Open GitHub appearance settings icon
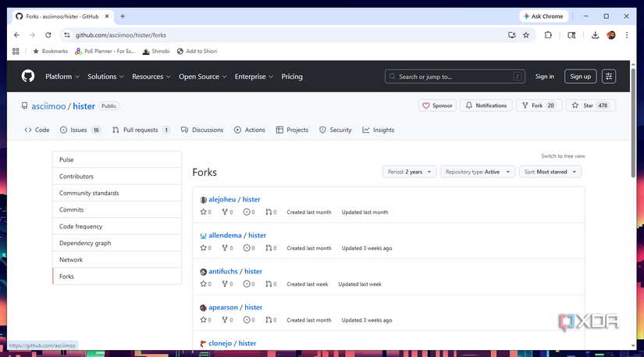The width and height of the screenshot is (644, 357). (609, 77)
